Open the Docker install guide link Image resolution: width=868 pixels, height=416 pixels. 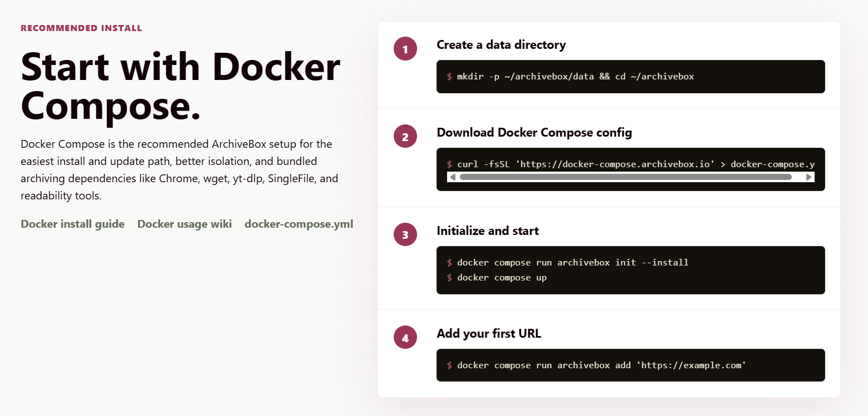[x=72, y=224]
